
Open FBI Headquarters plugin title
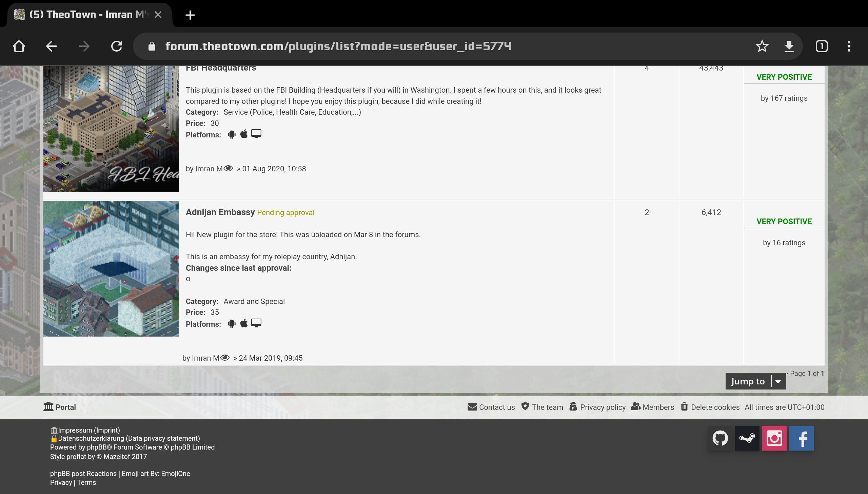point(221,68)
